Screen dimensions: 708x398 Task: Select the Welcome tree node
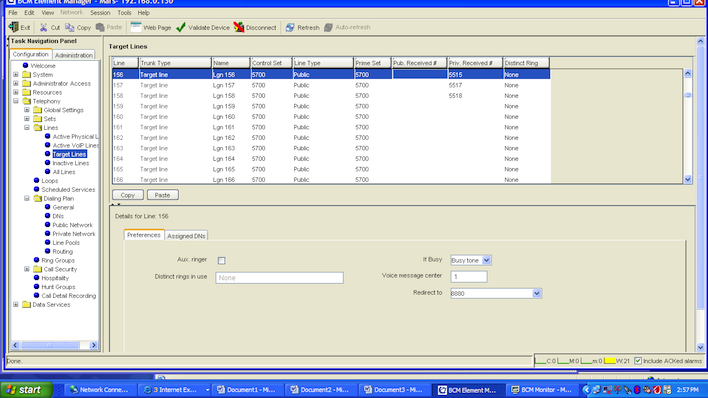pyautogui.click(x=42, y=66)
